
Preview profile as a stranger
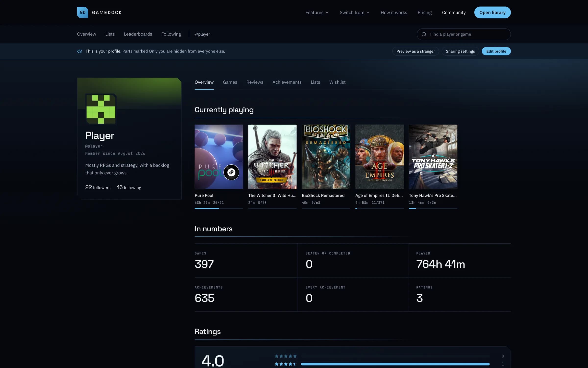coord(416,51)
